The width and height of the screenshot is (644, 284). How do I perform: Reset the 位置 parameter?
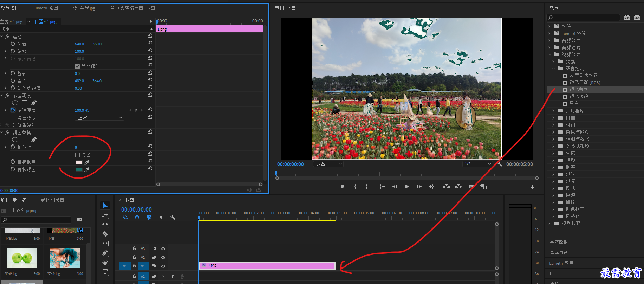coord(150,43)
